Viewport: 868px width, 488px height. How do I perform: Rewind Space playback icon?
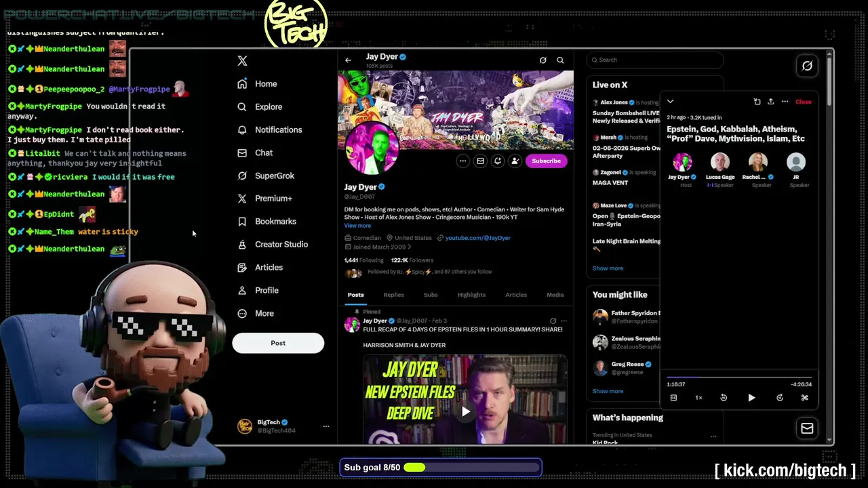pos(724,399)
